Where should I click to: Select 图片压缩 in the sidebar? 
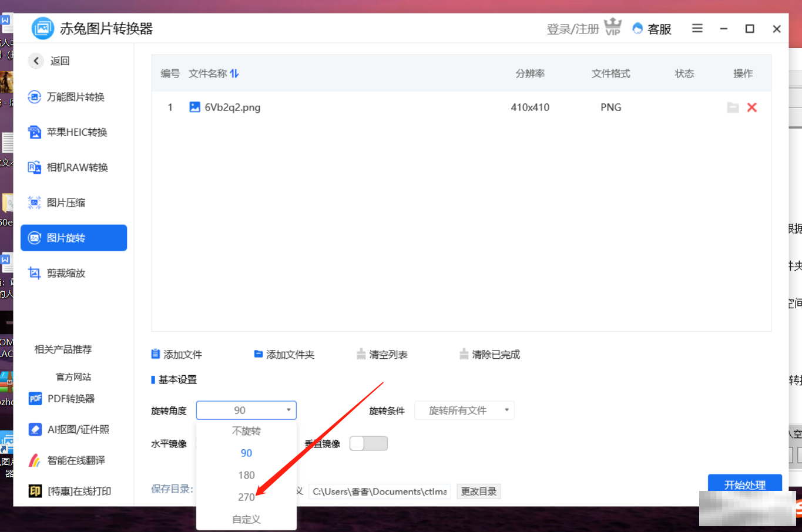pyautogui.click(x=66, y=203)
